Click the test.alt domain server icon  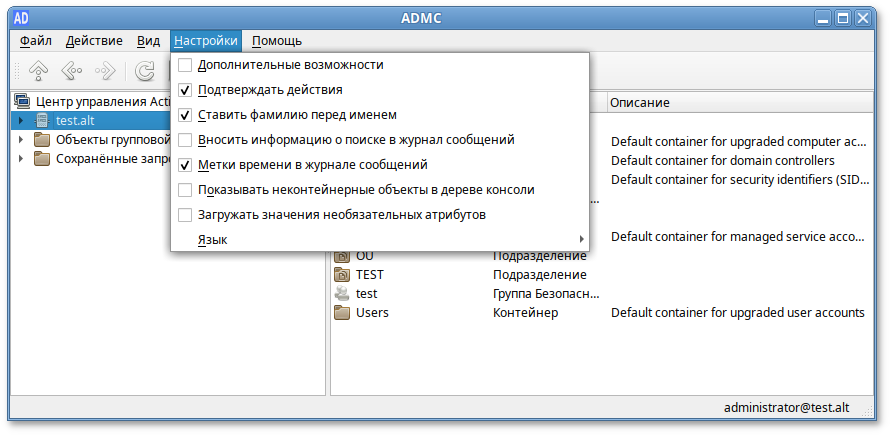pos(43,120)
